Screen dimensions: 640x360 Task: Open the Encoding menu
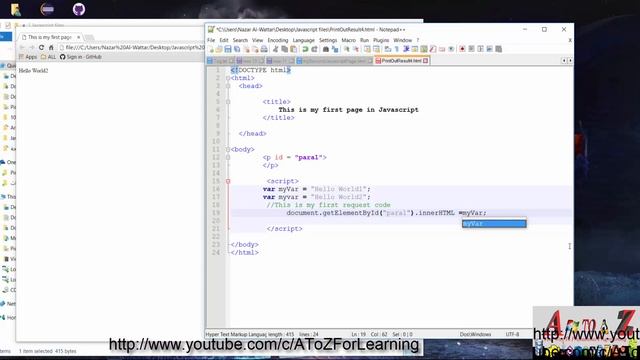(278, 40)
